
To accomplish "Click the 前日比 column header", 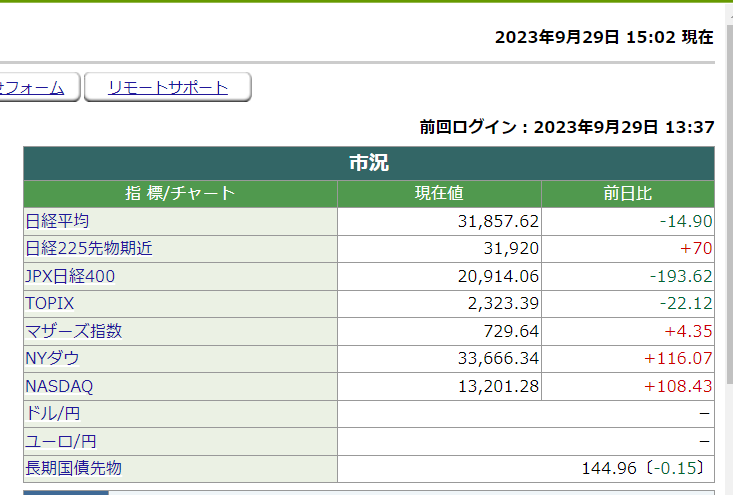I will tap(628, 194).
